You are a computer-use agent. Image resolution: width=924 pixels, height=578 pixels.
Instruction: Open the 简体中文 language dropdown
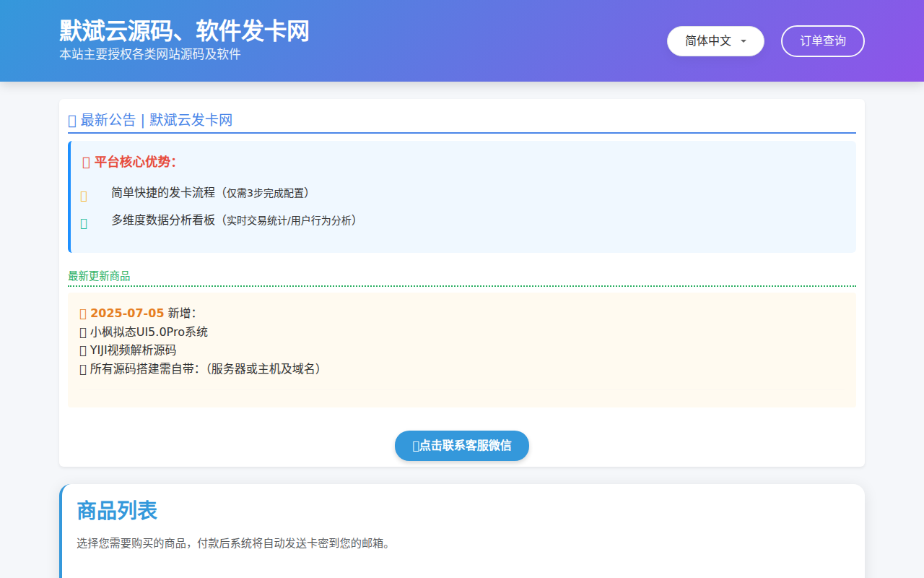[x=715, y=41]
